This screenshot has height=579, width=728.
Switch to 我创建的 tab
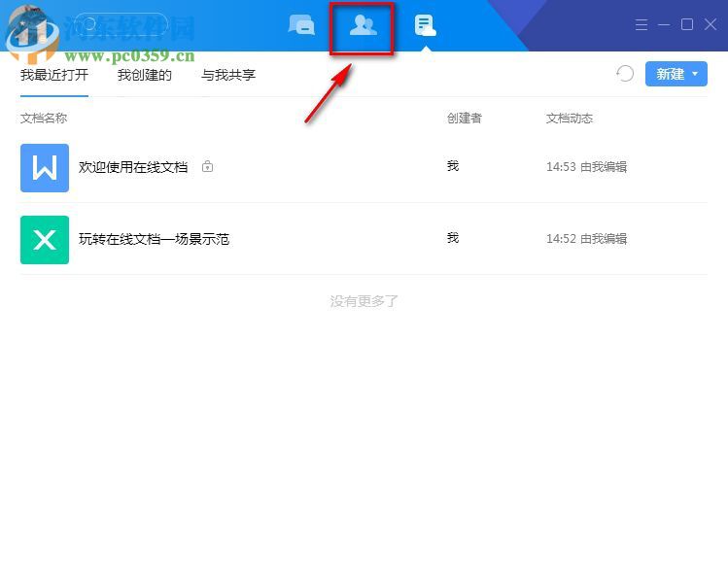pyautogui.click(x=145, y=75)
